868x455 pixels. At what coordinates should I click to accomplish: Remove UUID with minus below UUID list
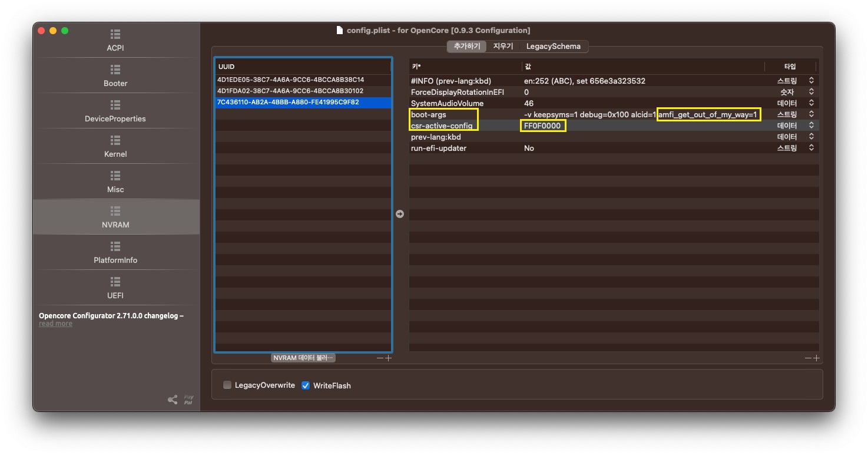point(380,358)
